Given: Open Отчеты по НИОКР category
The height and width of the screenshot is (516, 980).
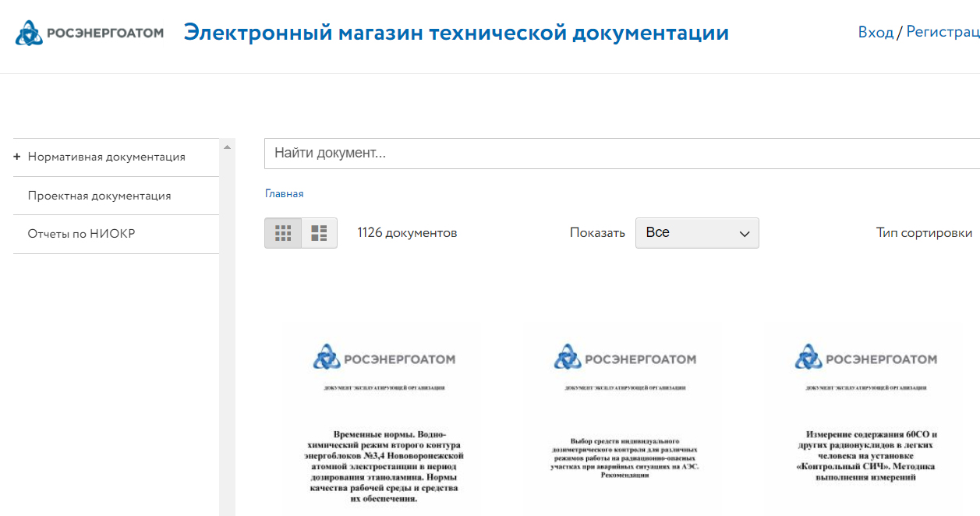Looking at the screenshot, I should click(x=81, y=234).
